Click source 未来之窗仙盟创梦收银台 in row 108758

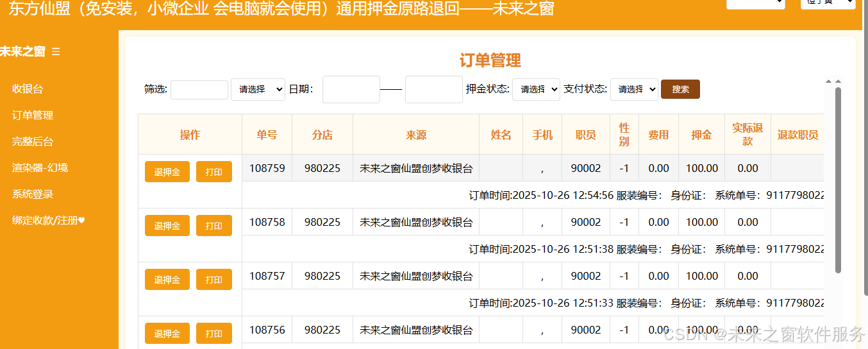[x=416, y=222]
